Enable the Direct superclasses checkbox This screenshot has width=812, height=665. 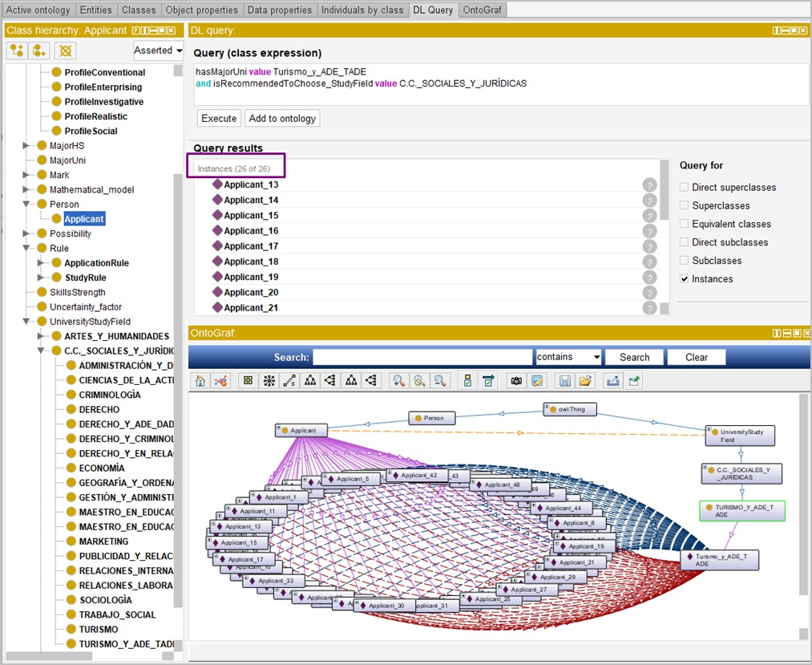point(684,187)
